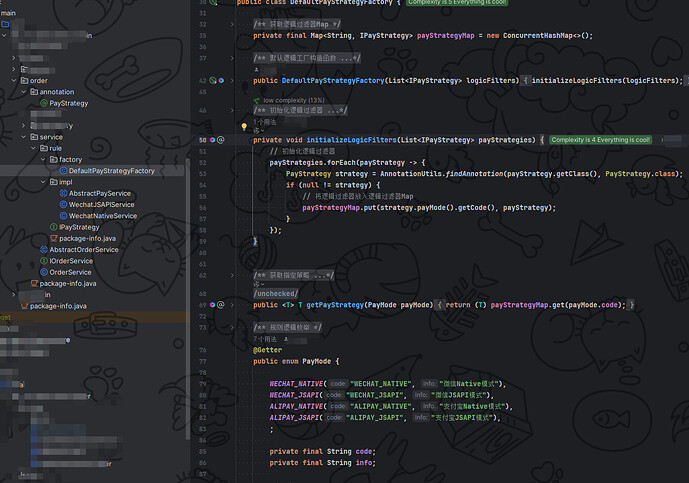Expand folded getPayStrategy method at line 69
The height and width of the screenshot is (483, 689).
coord(232,305)
